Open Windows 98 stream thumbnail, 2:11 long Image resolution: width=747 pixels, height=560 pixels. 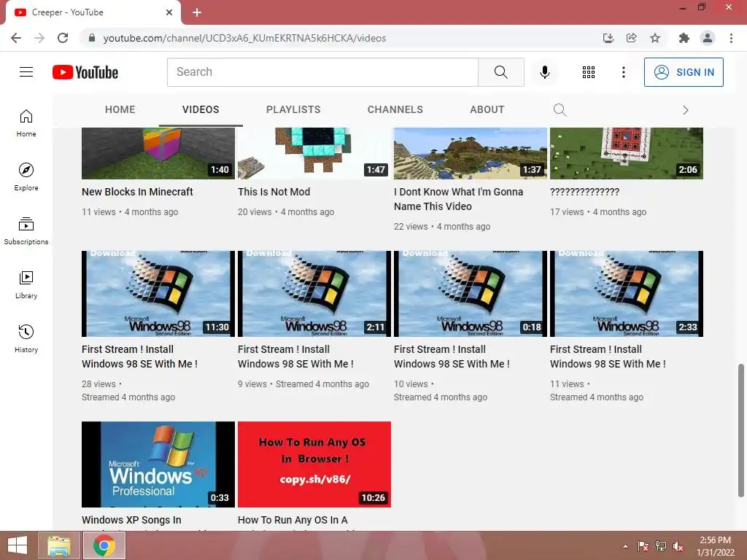pyautogui.click(x=314, y=294)
